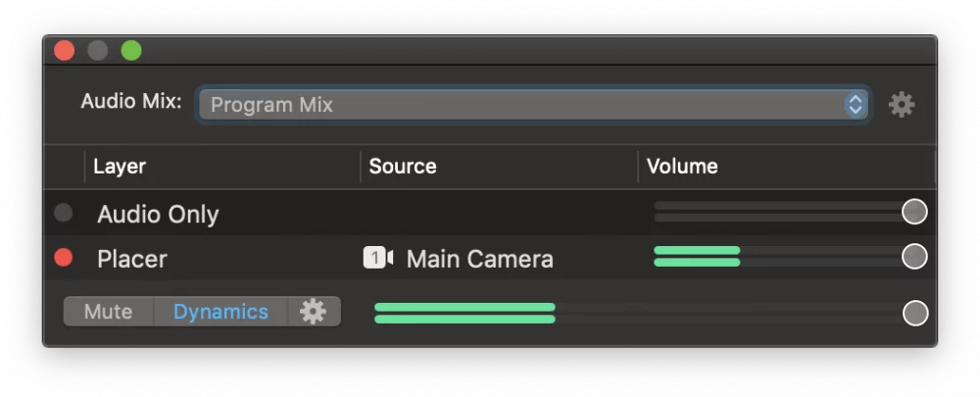The height and width of the screenshot is (397, 980).
Task: Enable Dynamics for the layer
Action: tap(220, 312)
